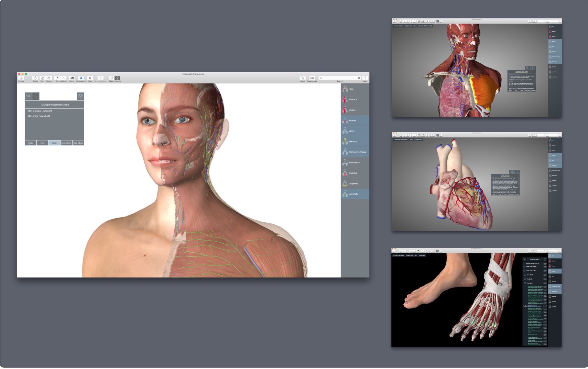Click the Reset icon in main toolbar
This screenshot has width=588, height=369.
(35, 79)
